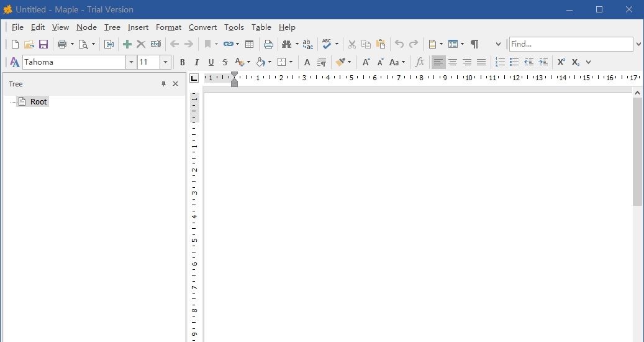Toggle superscript X² button
Viewport: 644px width, 342px height.
click(x=561, y=62)
